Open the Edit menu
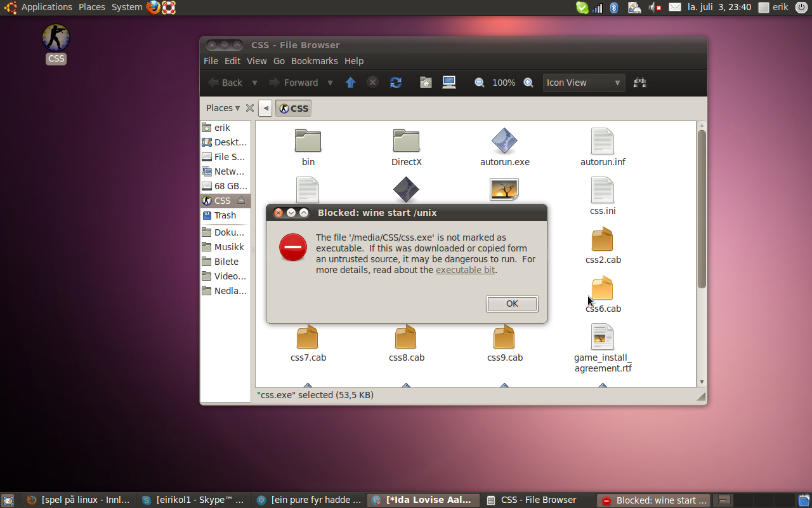This screenshot has width=812, height=508. coord(232,61)
